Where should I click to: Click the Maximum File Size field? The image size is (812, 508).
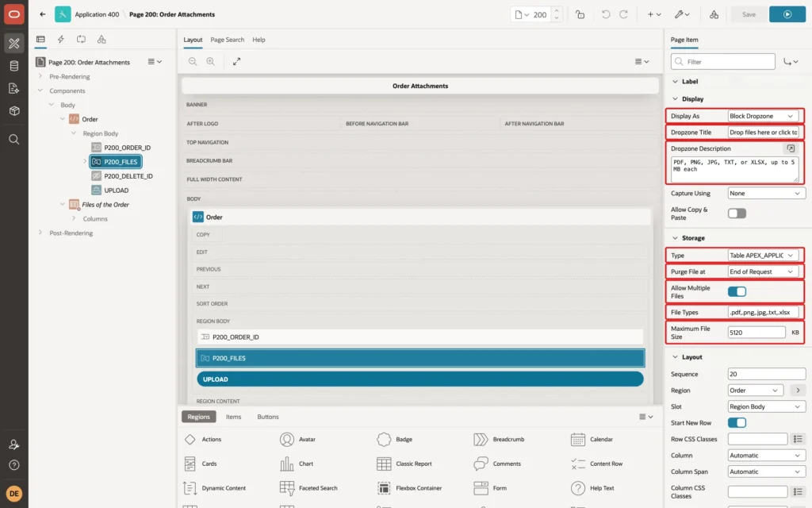[x=756, y=333]
